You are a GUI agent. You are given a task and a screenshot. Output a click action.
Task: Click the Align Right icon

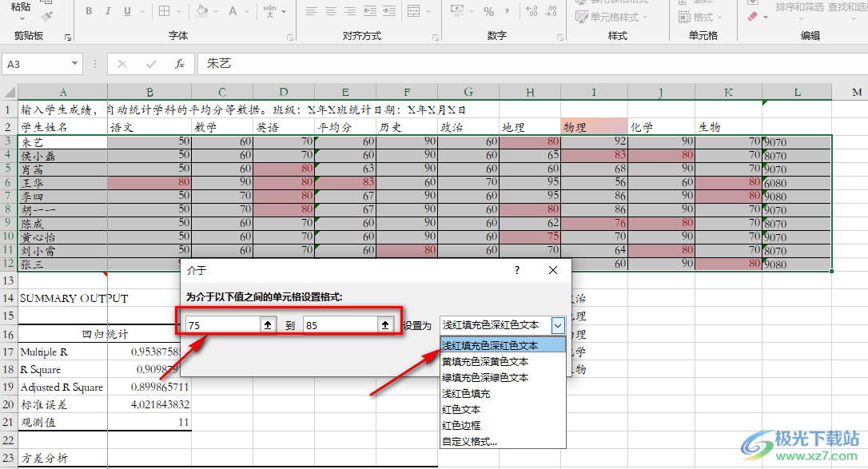(x=350, y=11)
